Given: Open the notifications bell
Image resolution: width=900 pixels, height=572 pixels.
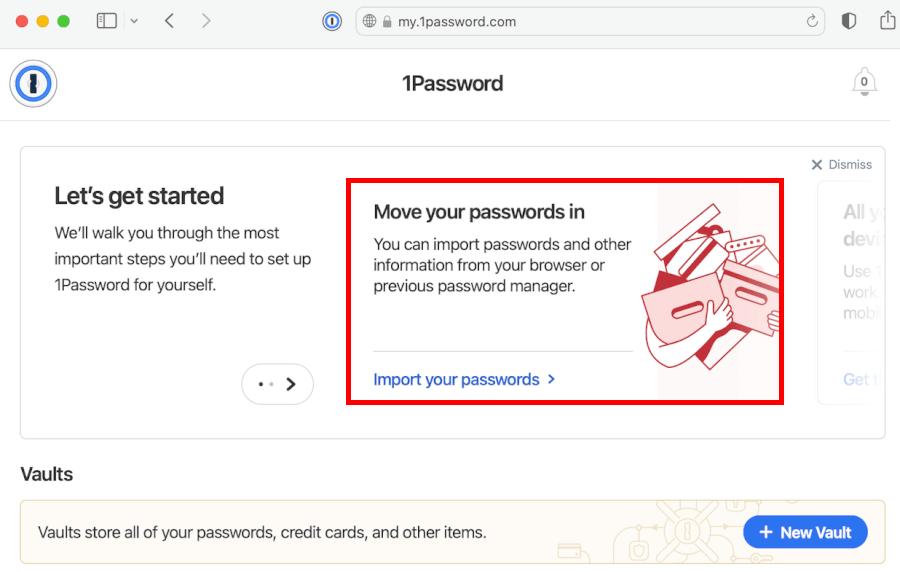Looking at the screenshot, I should click(864, 83).
